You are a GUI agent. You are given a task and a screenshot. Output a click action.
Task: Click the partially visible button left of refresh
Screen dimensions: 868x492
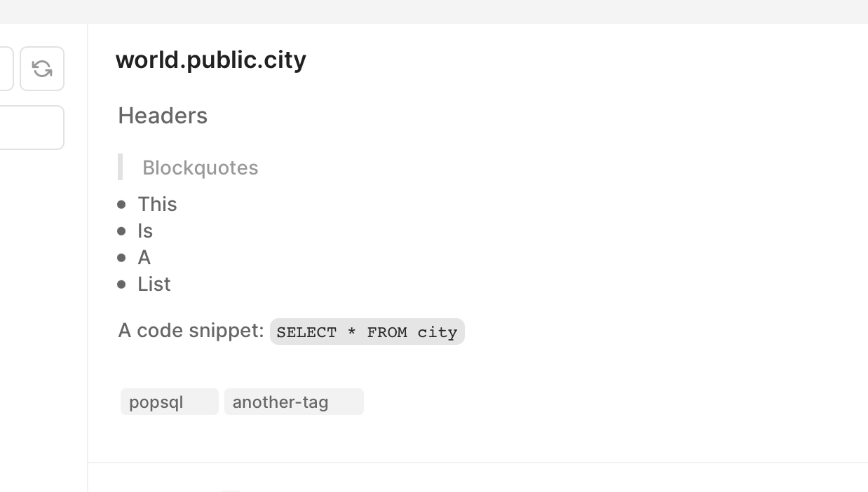[6, 69]
